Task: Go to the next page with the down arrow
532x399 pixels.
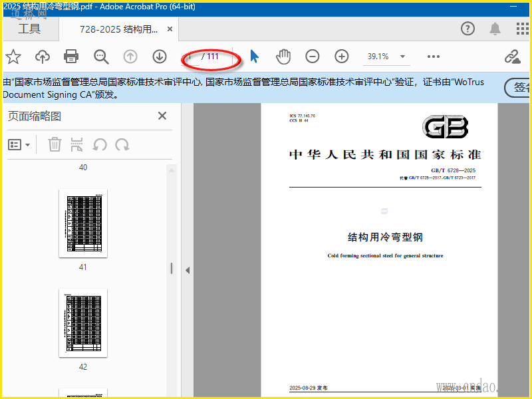Action: click(160, 57)
